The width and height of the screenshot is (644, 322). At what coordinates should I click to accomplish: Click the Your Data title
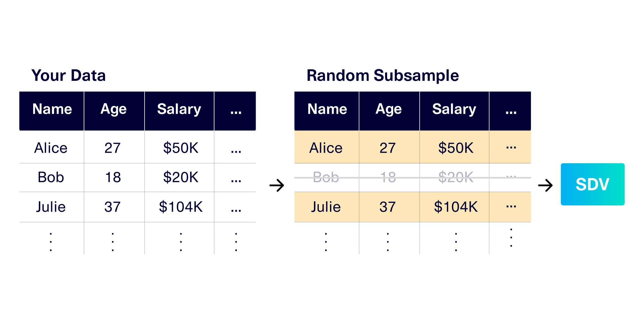click(69, 76)
